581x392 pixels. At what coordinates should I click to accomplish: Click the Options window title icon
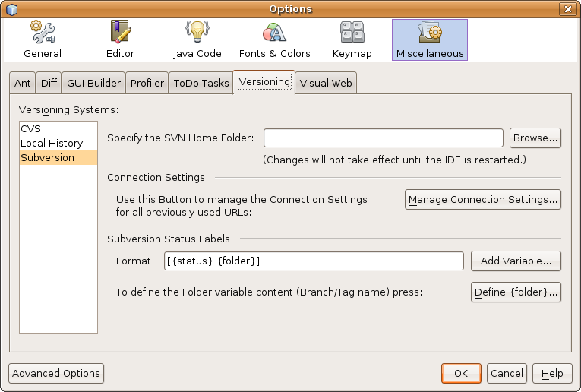pyautogui.click(x=11, y=9)
